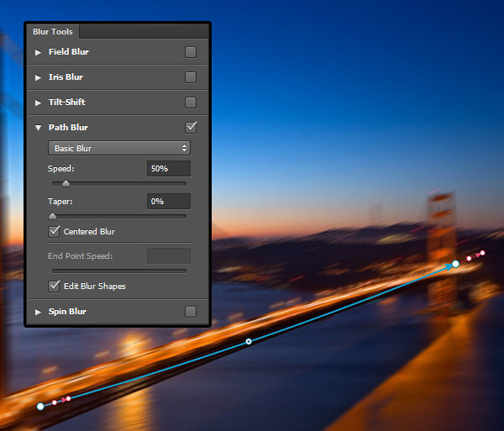Enable the Iris Blur checkbox
Screen dimensions: 504x431
pos(191,77)
